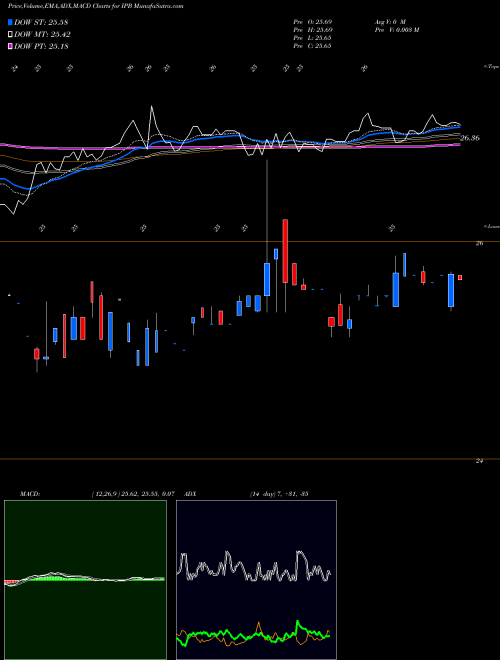Screen dimensions: 500x660
Task: Click the 26.36 EMA price label
Action: point(470,138)
